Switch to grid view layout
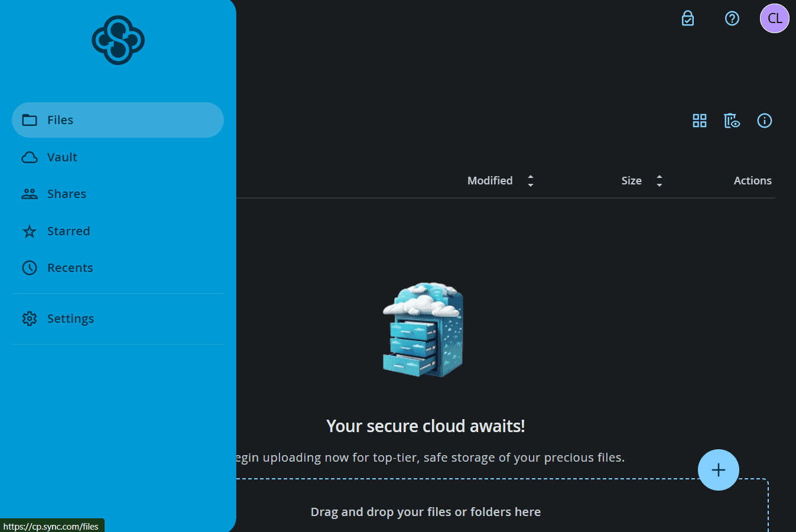 pyautogui.click(x=700, y=121)
